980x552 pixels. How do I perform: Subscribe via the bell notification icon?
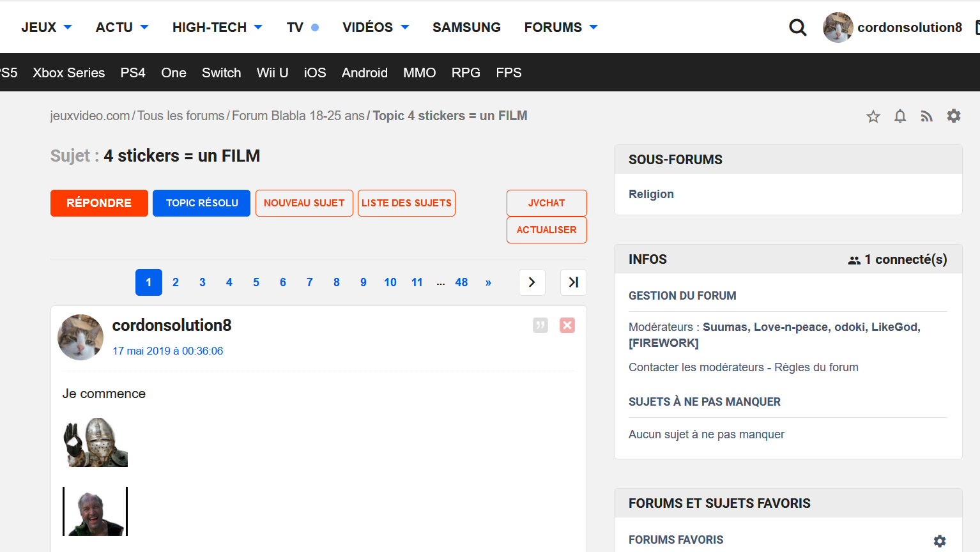click(x=900, y=116)
